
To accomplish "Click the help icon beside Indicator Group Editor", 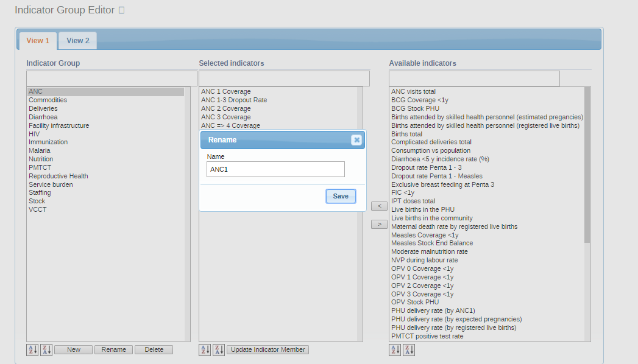I will point(121,10).
